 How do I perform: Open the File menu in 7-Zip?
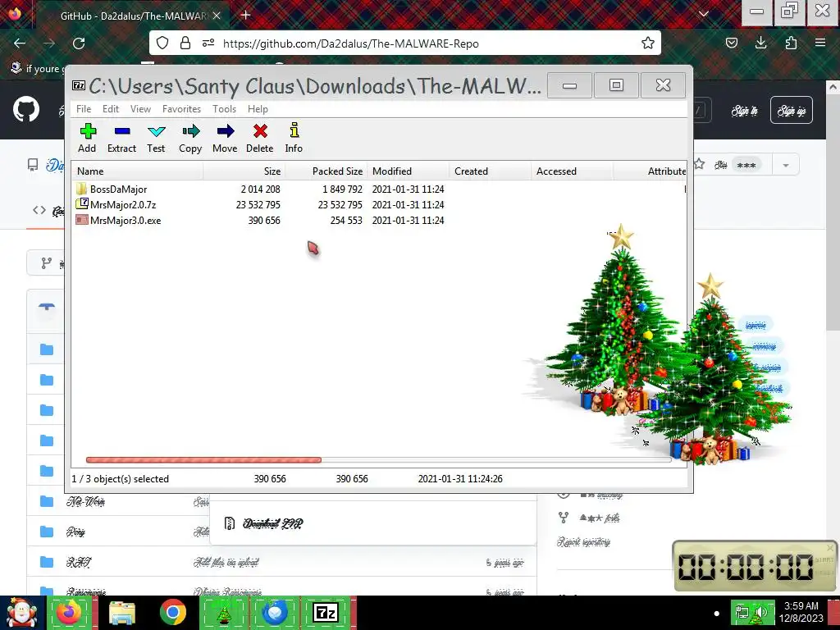point(84,109)
